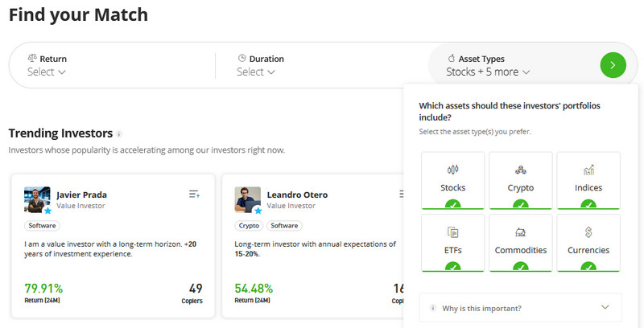Image resolution: width=644 pixels, height=328 pixels.
Task: Click the Currencies dollar sign icon
Action: (x=588, y=232)
